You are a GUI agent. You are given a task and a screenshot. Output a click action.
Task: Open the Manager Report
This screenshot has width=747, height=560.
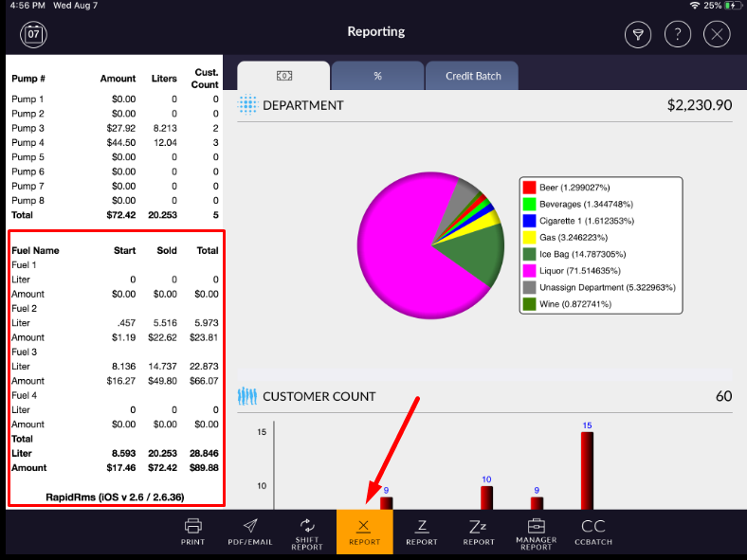(537, 531)
